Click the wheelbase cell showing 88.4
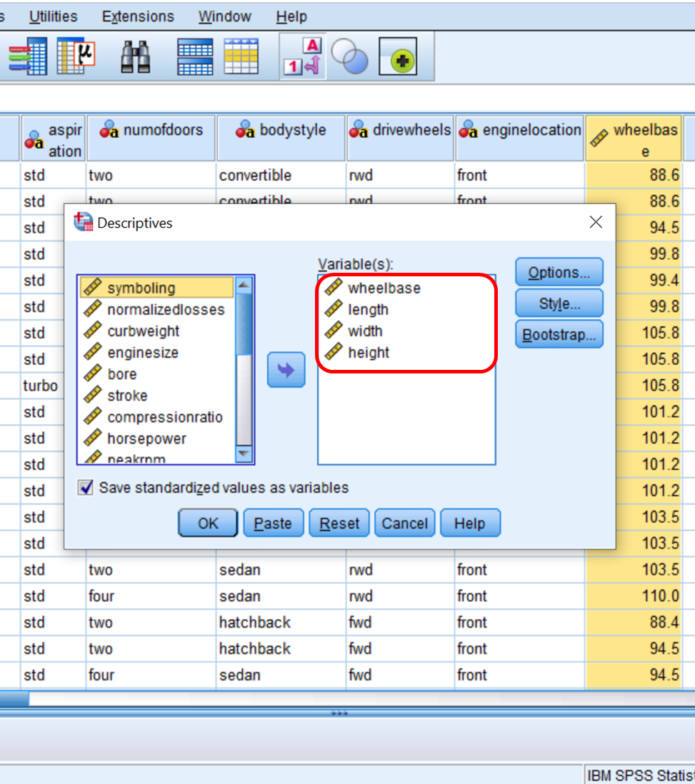Image resolution: width=695 pixels, height=784 pixels. (634, 623)
